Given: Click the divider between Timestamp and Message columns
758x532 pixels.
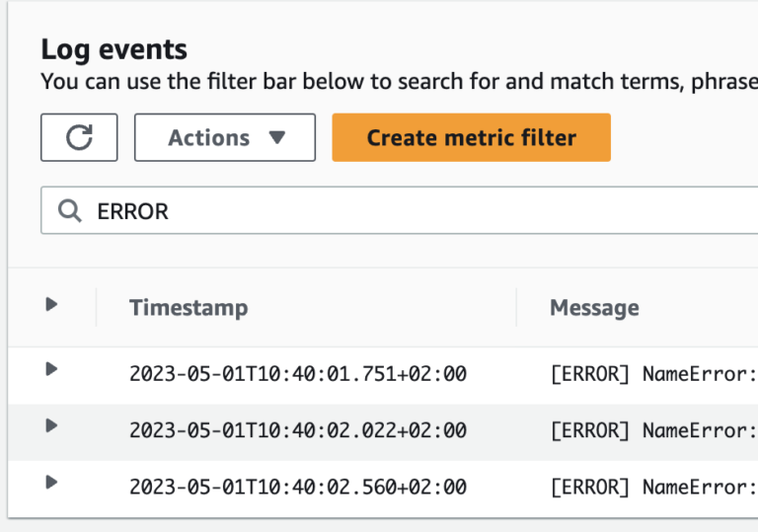Looking at the screenshot, I should [516, 307].
